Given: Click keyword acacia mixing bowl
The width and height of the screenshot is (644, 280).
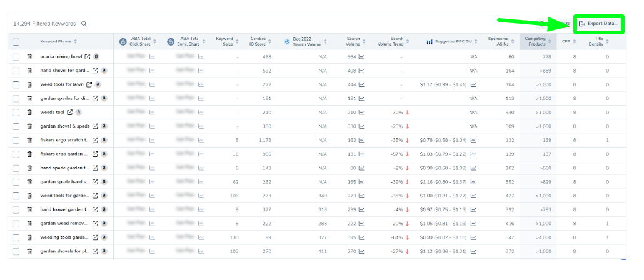Looking at the screenshot, I should [x=61, y=57].
